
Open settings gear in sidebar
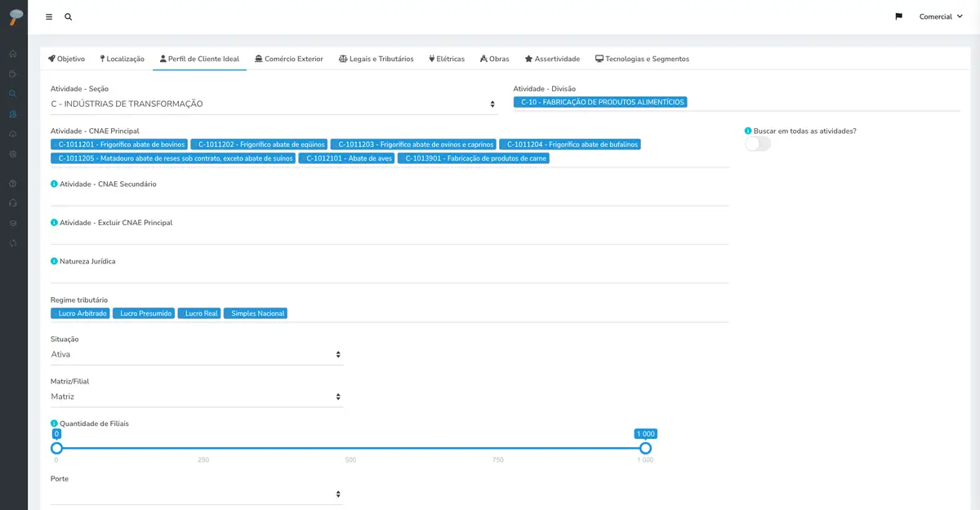tap(13, 153)
